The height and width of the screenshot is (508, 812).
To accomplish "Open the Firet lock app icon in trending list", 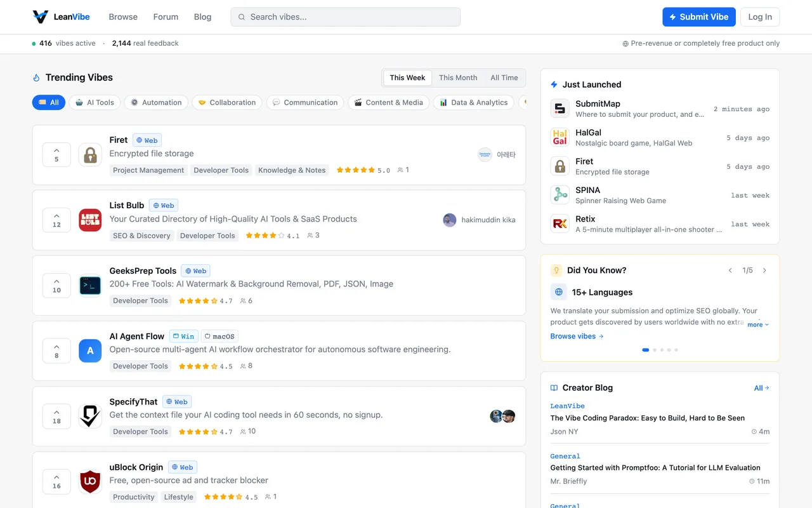I will click(90, 155).
